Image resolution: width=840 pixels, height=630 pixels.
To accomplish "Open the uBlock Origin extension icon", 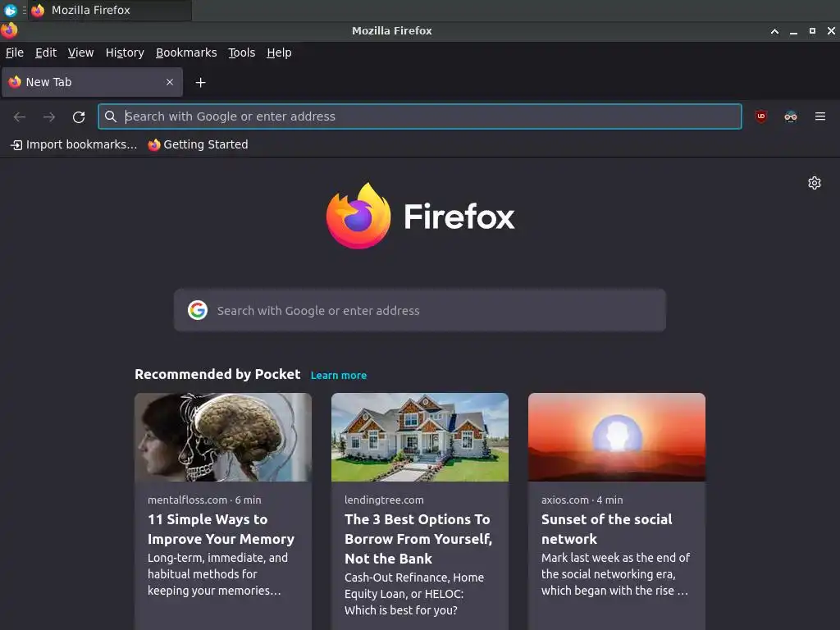I will pos(760,116).
